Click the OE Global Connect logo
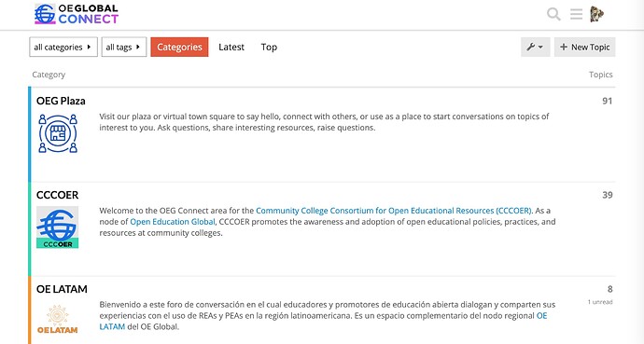 [77, 14]
